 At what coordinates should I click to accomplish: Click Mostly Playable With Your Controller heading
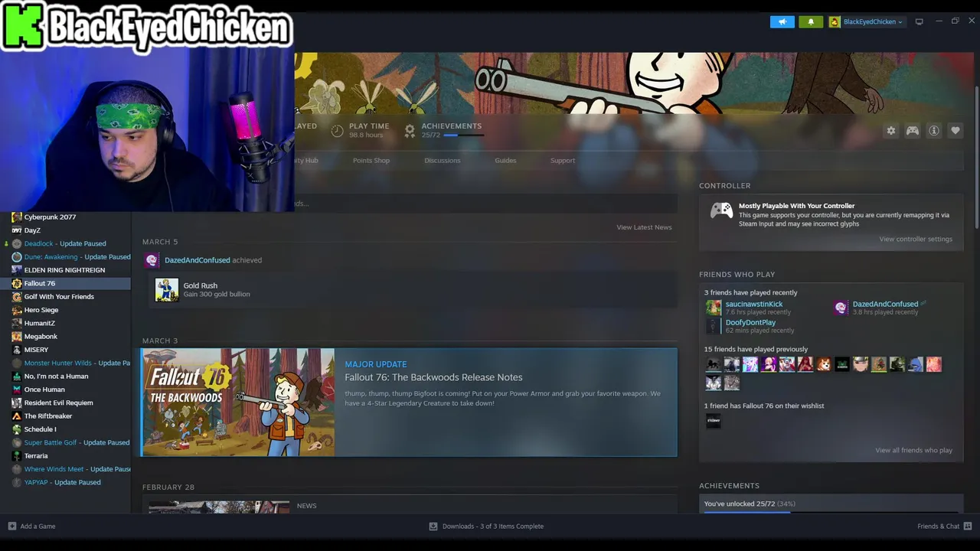[x=796, y=206]
